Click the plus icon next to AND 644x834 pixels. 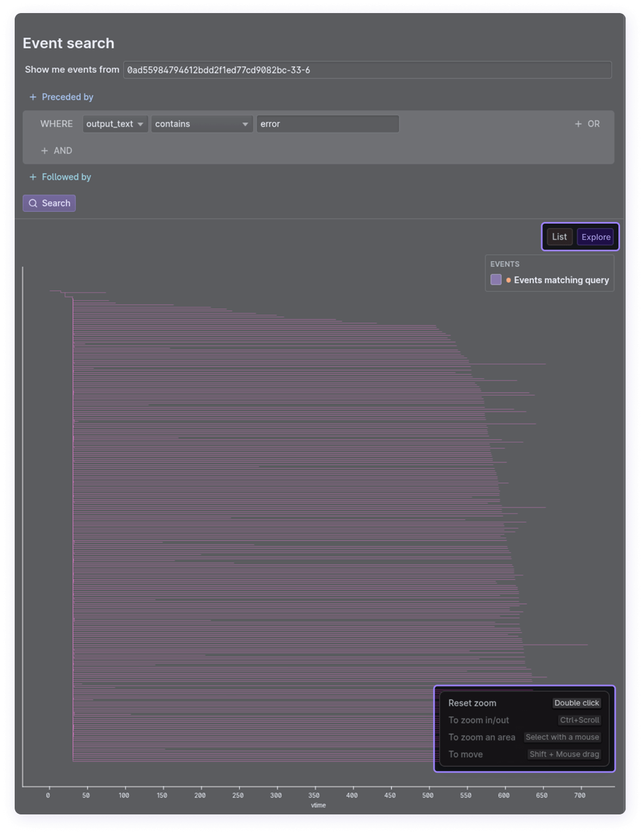click(45, 151)
